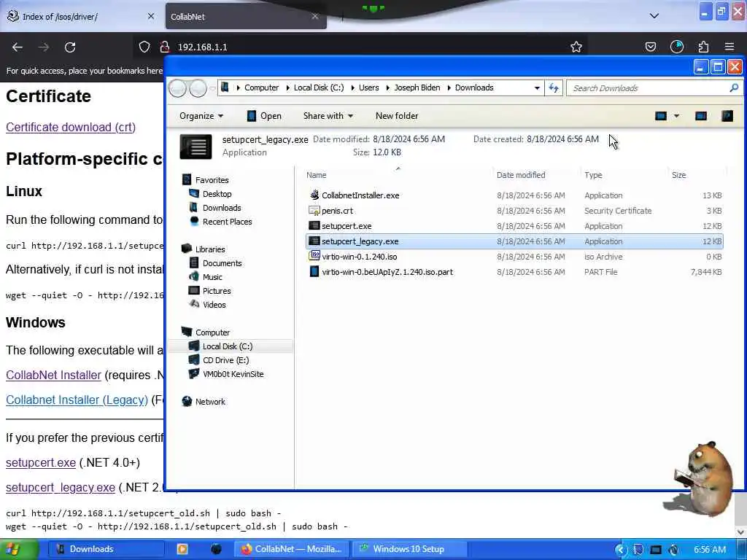
Task: Sort files by the Name column header
Action: pyautogui.click(x=317, y=175)
